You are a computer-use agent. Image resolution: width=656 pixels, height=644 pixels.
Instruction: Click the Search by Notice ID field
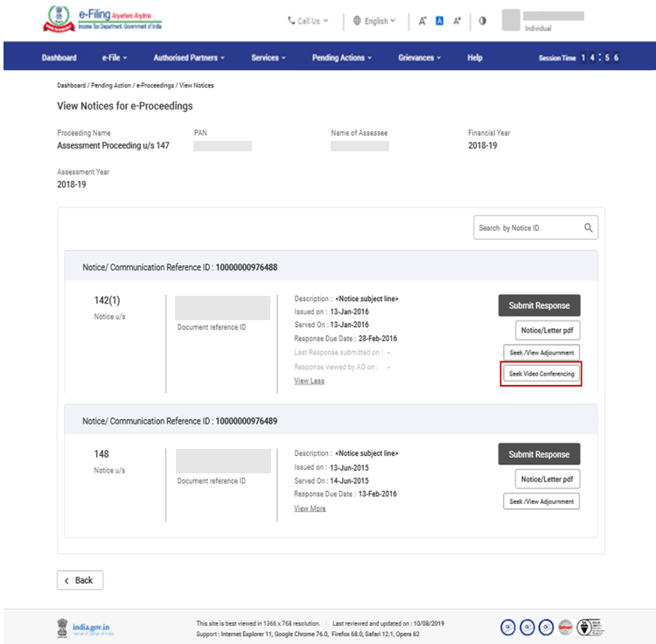(x=527, y=227)
